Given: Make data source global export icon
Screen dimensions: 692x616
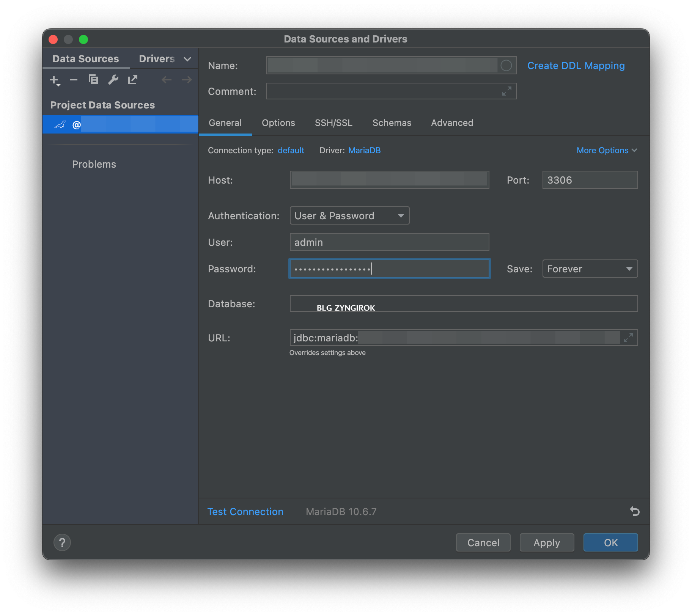Looking at the screenshot, I should click(133, 80).
